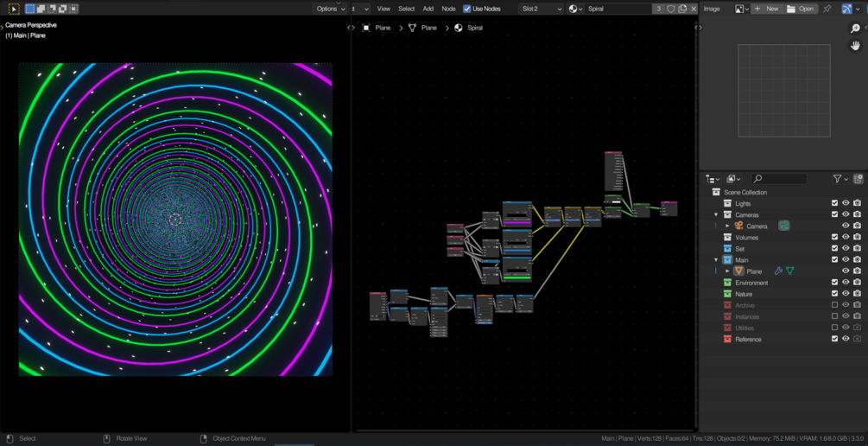The image size is (868, 446).
Task: Click the Camera object data icon
Action: pyautogui.click(x=784, y=226)
